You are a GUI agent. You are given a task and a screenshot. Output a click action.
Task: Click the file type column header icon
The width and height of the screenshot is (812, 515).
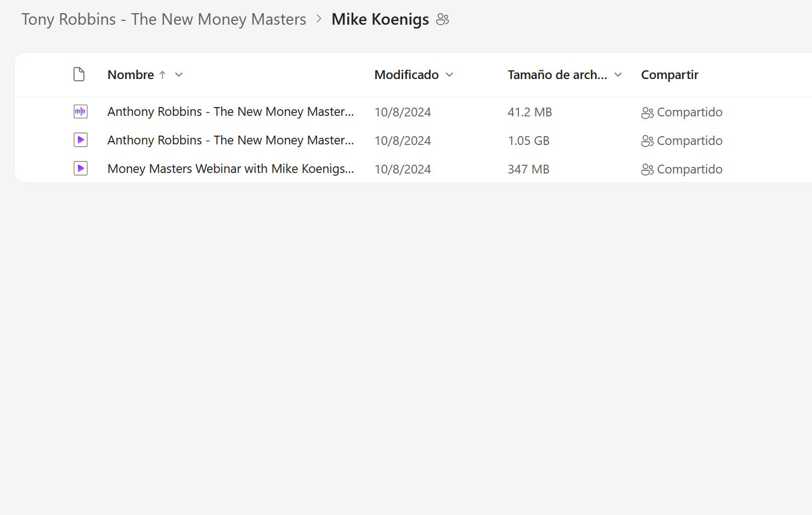(x=79, y=75)
